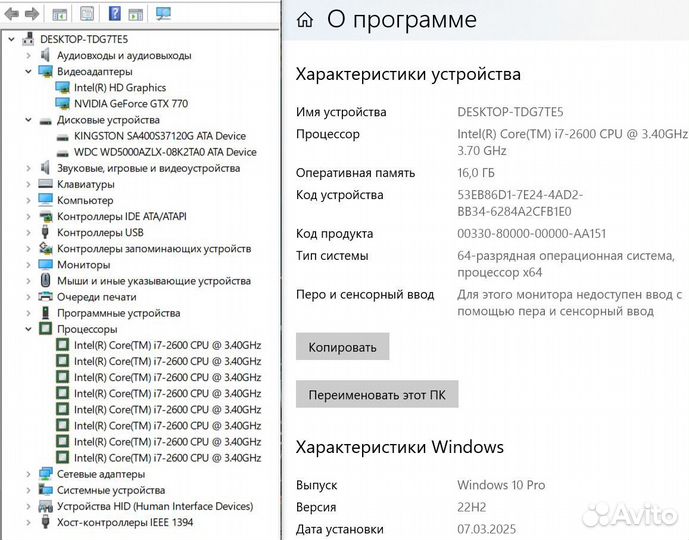Image resolution: width=689 pixels, height=540 pixels.
Task: Click 'Характеристики Windows' heading
Action: [400, 447]
